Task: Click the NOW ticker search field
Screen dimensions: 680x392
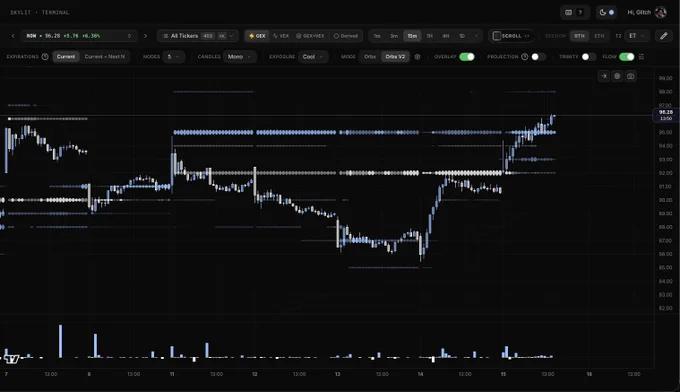Action: [79, 36]
